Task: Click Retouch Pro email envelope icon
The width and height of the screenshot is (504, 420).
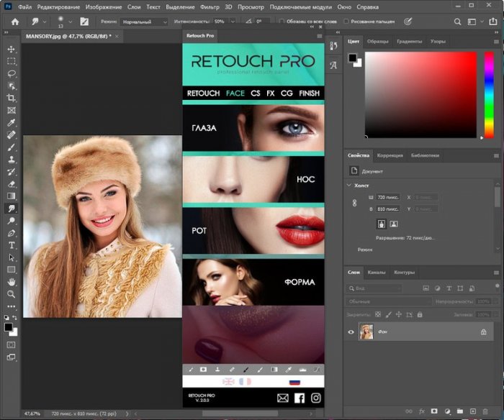Action: point(282,398)
